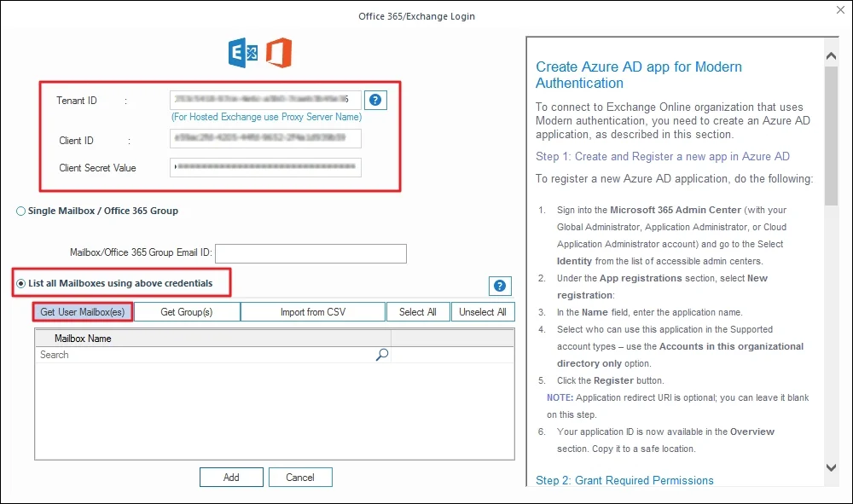
Task: Click the help icon beside Tenant ID
Action: [x=375, y=100]
